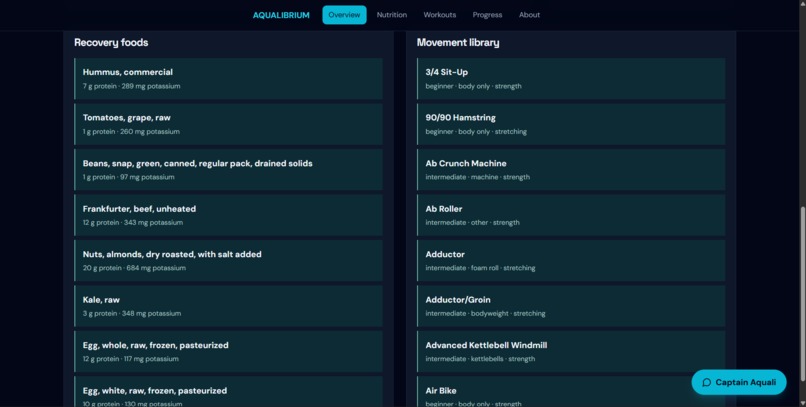Click the Ab Crunch Machine card
The height and width of the screenshot is (407, 806).
(x=571, y=170)
